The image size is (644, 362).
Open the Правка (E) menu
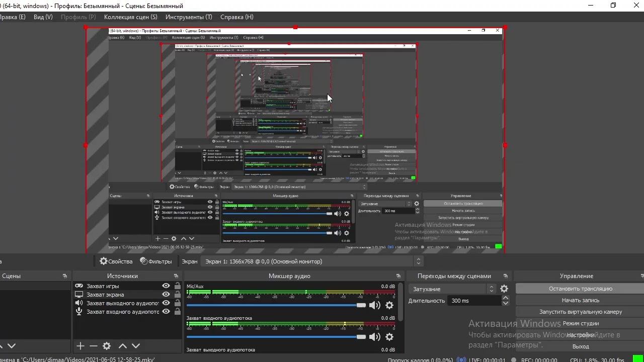pos(12,17)
